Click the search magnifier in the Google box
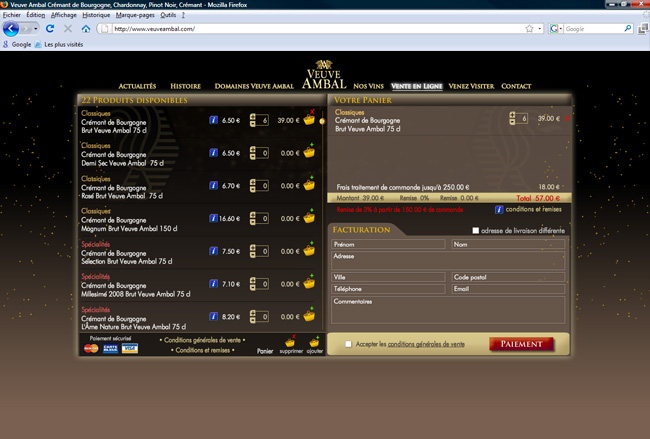Image resolution: width=650 pixels, height=439 pixels. (628, 29)
